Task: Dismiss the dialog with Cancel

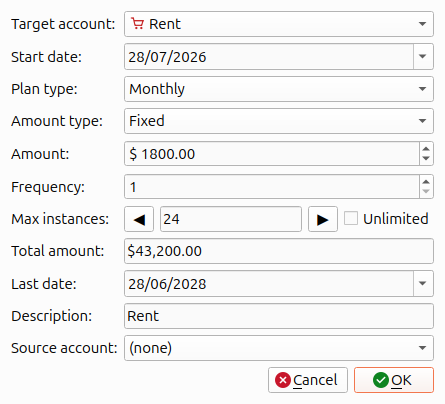Action: [308, 380]
